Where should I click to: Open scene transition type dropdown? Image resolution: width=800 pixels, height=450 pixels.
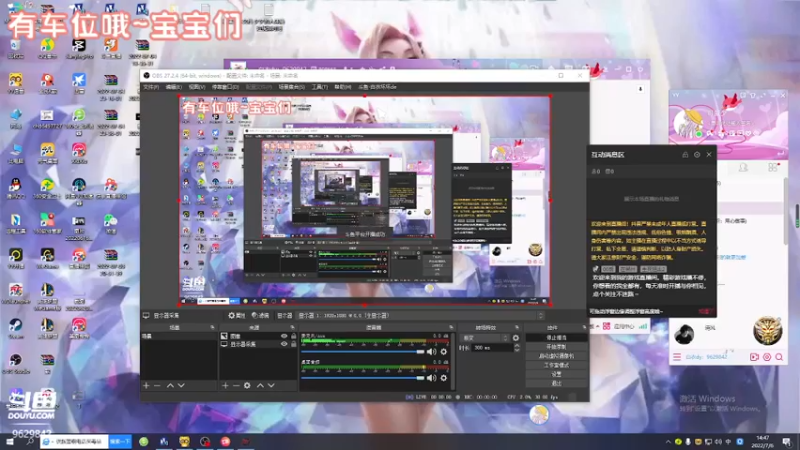(x=485, y=338)
